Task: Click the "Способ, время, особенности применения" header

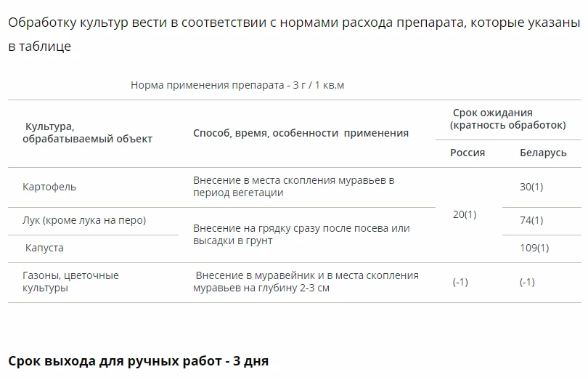Action: [301, 133]
